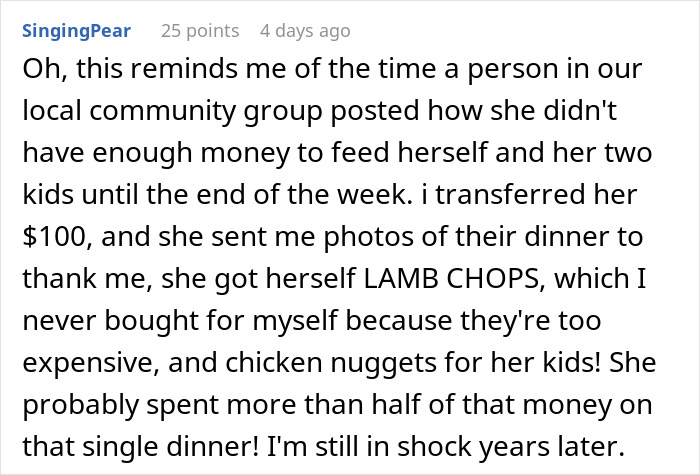Click the 25 points score label
The width and height of the screenshot is (700, 475).
(x=200, y=31)
